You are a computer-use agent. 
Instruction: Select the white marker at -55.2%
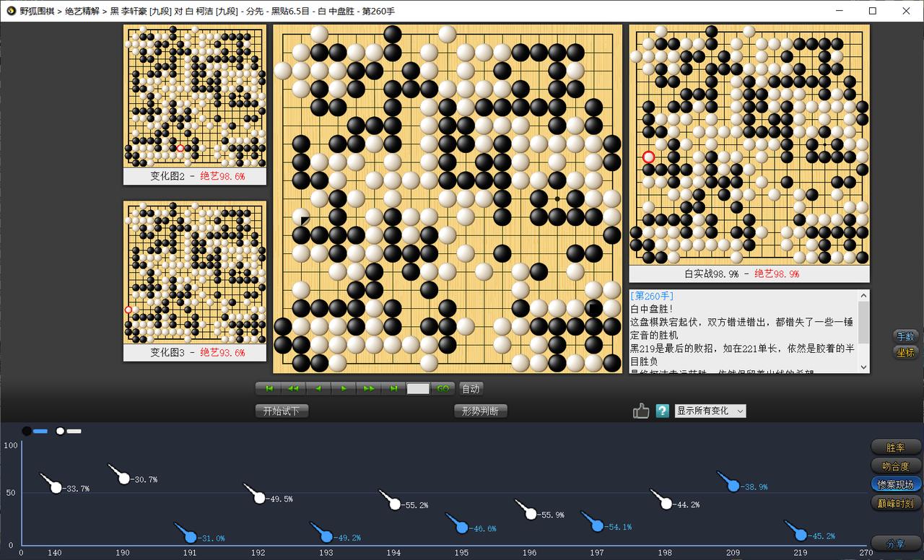point(395,504)
